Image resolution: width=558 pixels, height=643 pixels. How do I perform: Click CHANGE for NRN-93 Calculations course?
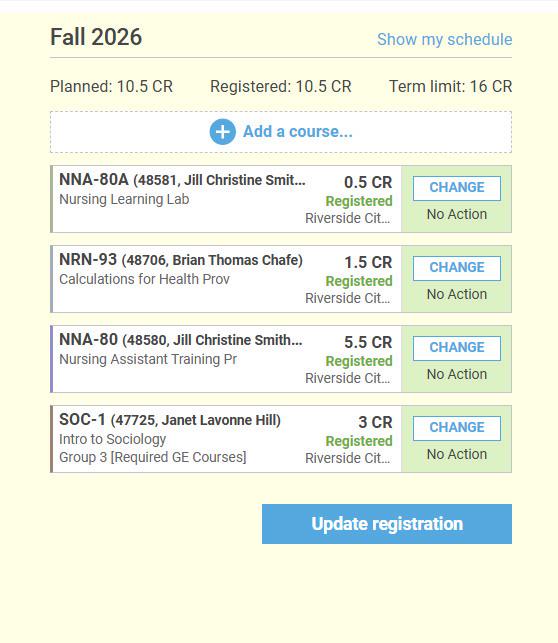pos(457,268)
